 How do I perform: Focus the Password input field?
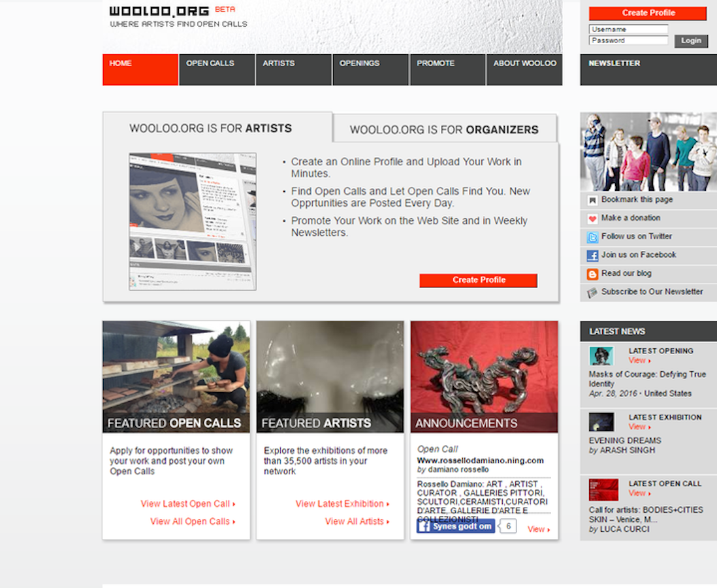(628, 41)
